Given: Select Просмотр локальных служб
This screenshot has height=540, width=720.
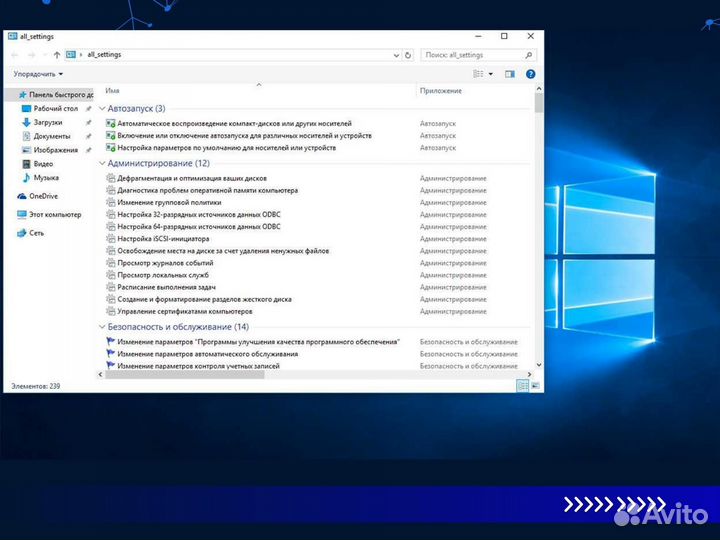Looking at the screenshot, I should coord(163,275).
